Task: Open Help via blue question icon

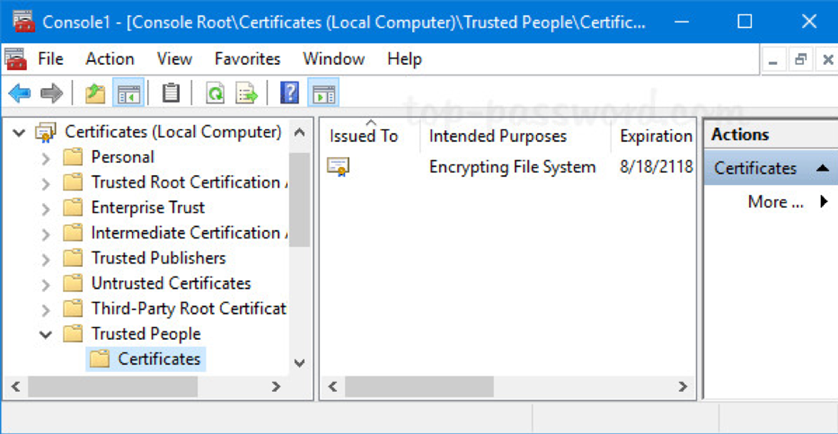Action: [x=290, y=94]
